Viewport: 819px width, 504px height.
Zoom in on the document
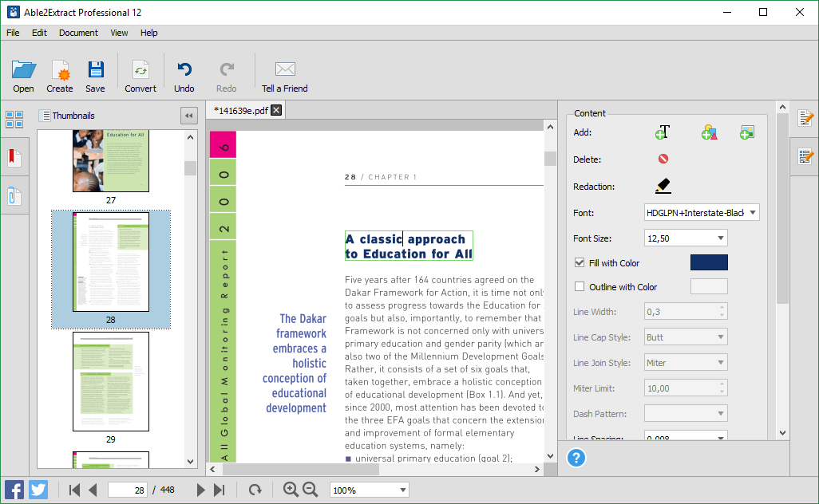tap(291, 490)
